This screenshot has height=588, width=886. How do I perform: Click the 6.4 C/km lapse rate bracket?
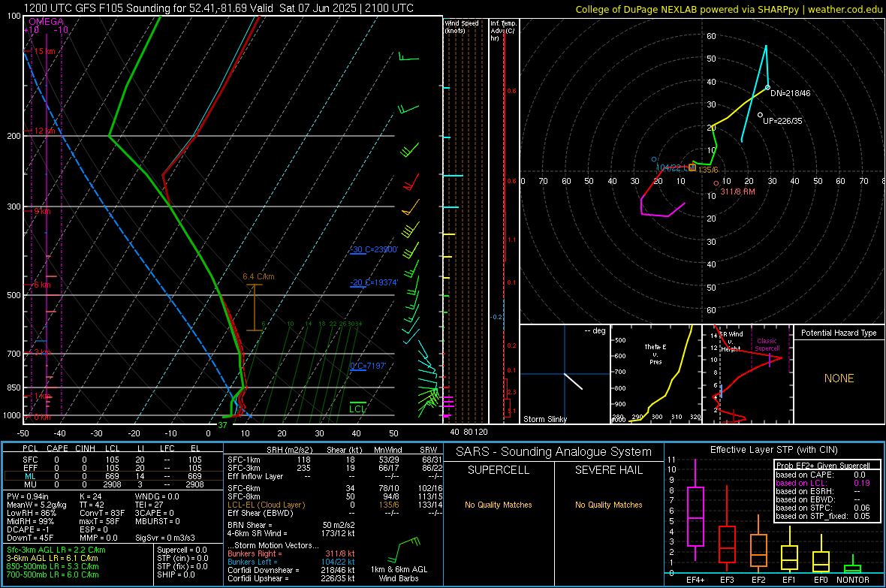coord(255,307)
